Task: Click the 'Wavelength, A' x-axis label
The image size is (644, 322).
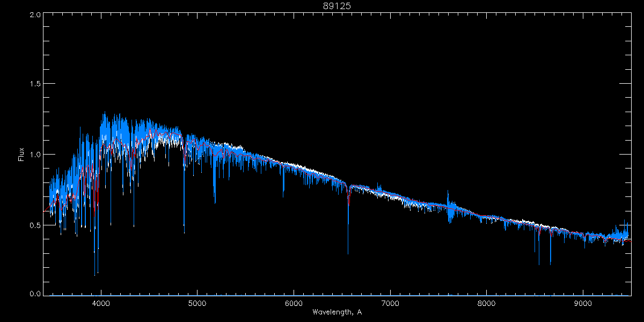Action: tap(336, 312)
